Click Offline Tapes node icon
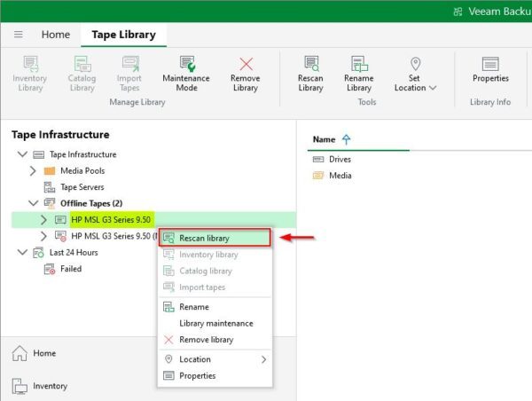The image size is (532, 401). pyautogui.click(x=50, y=203)
